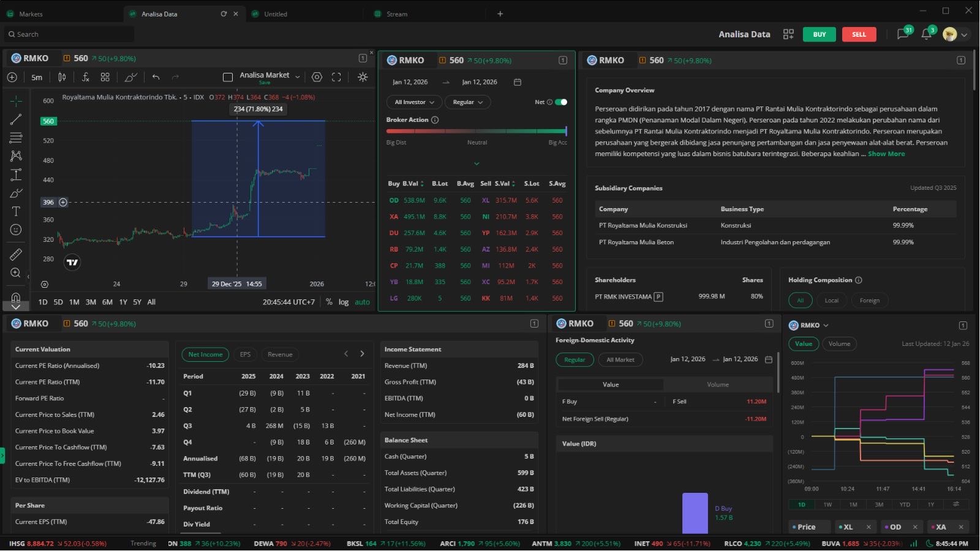The height and width of the screenshot is (551, 980).
Task: Enter fullscreen mode for the chart
Action: point(336,77)
